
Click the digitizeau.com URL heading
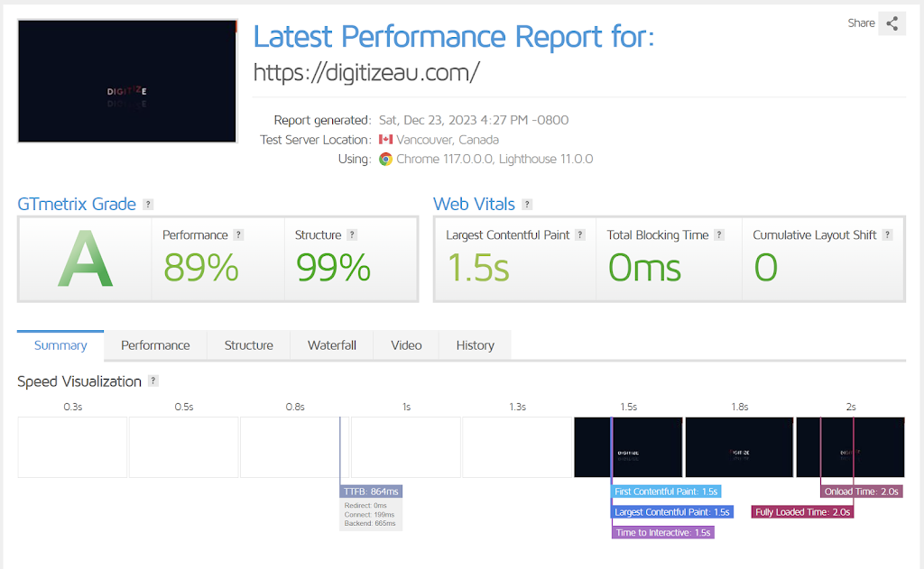click(x=366, y=72)
